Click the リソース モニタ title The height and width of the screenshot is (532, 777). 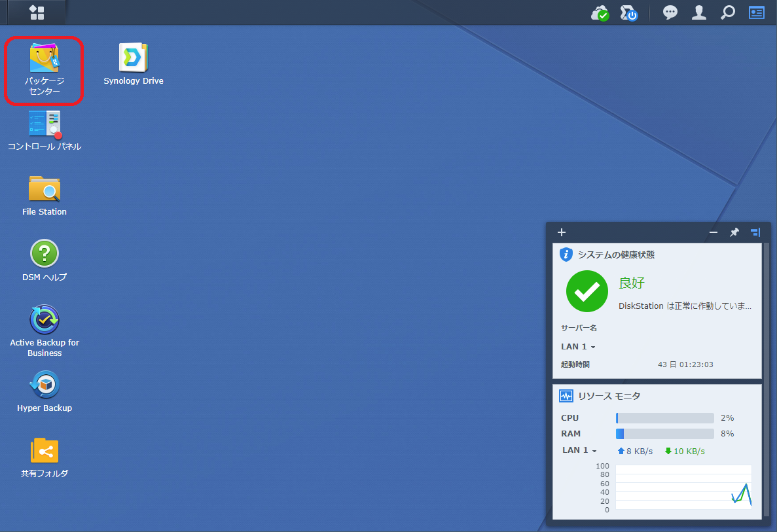point(609,396)
